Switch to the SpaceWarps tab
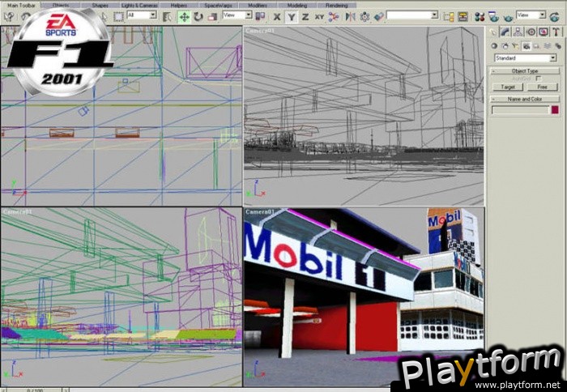The height and width of the screenshot is (392, 567). click(x=218, y=6)
